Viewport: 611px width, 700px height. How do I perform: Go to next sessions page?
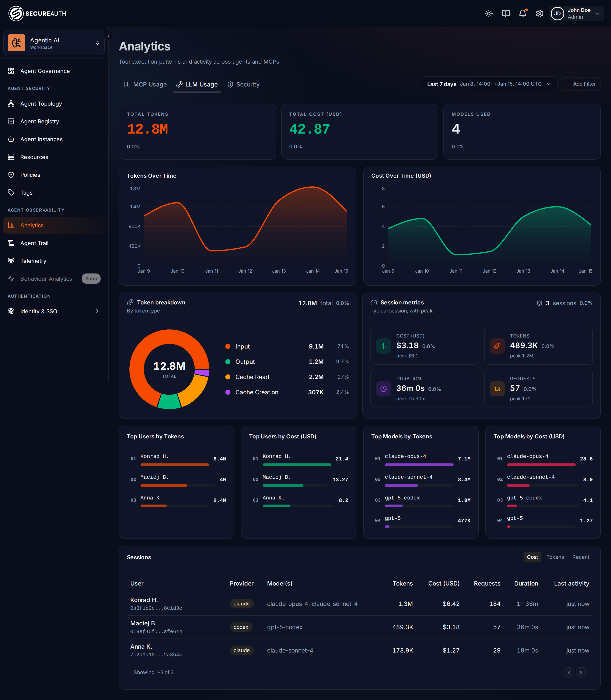pyautogui.click(x=581, y=672)
